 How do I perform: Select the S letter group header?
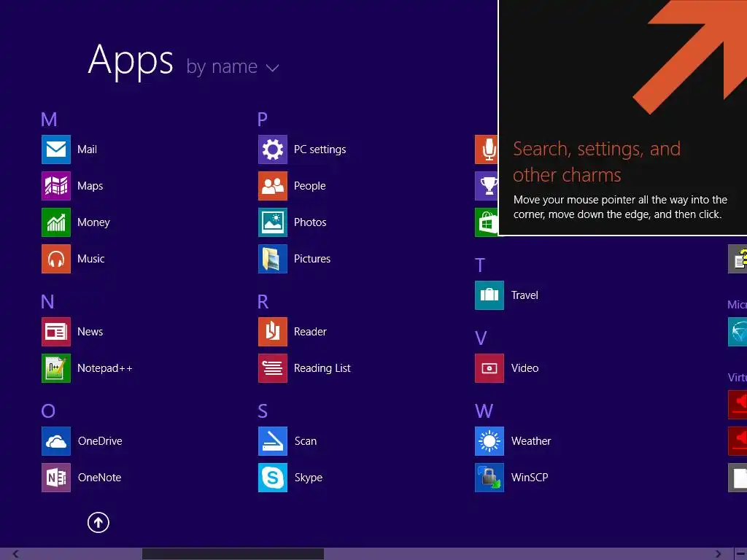pos(263,411)
